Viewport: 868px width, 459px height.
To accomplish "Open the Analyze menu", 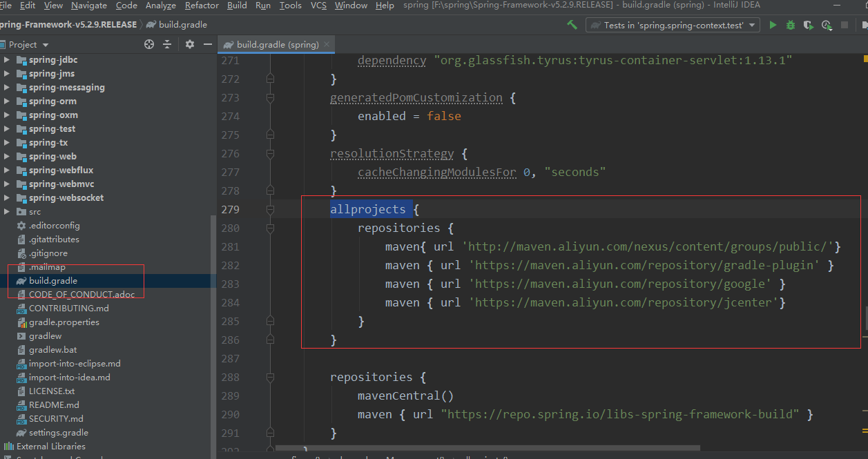I will (x=161, y=6).
